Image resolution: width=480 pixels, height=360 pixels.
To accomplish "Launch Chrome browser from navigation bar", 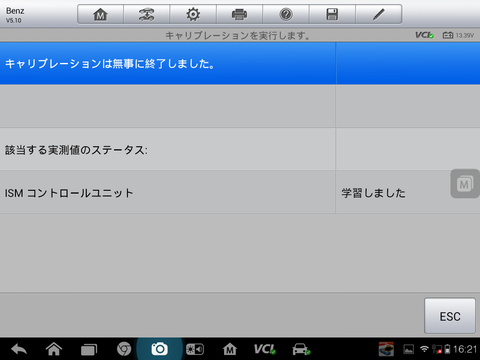I will (124, 349).
